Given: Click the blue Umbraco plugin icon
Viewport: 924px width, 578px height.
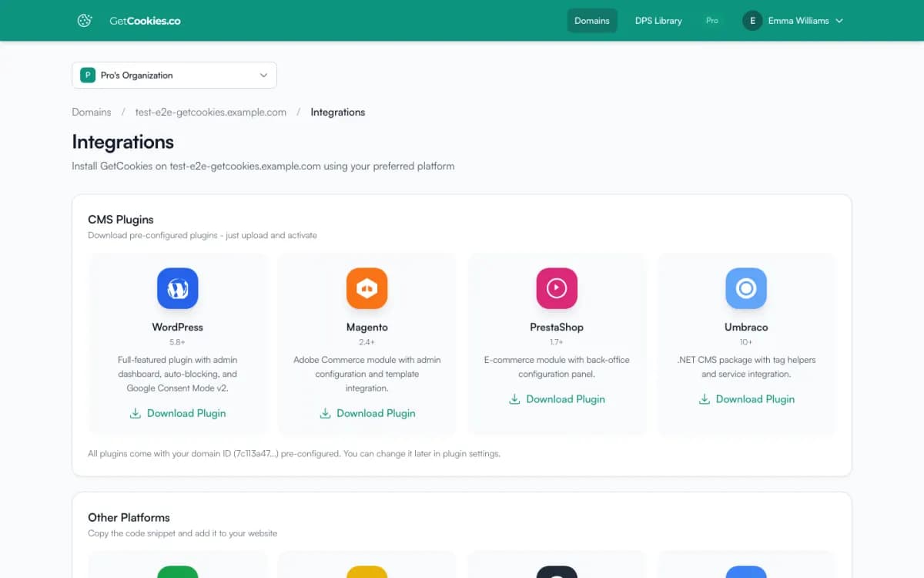Looking at the screenshot, I should pos(746,288).
